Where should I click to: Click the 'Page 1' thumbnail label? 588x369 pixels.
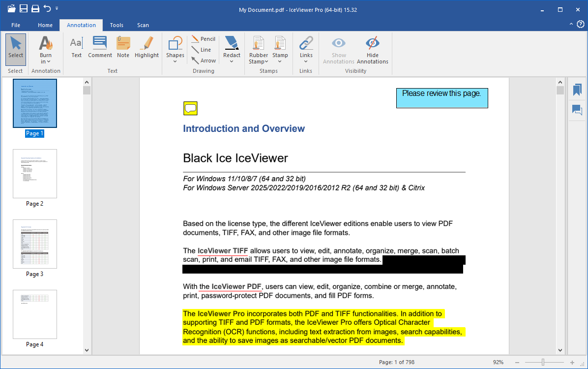[34, 133]
